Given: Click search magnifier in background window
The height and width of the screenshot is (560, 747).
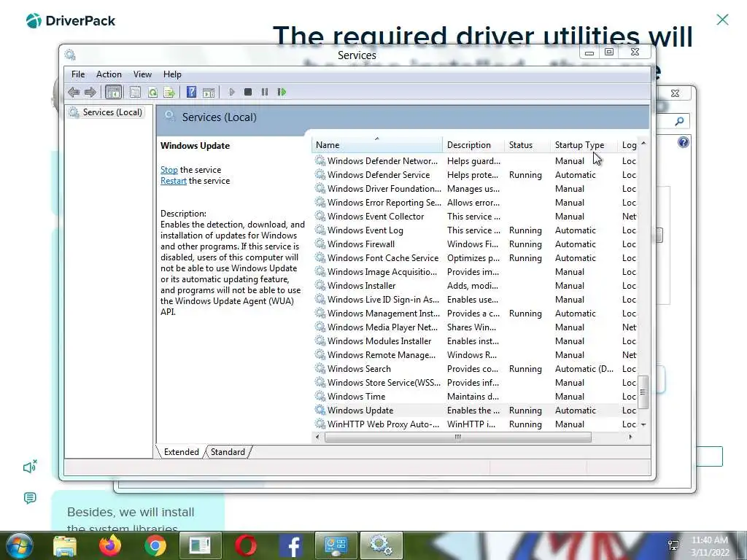Looking at the screenshot, I should tap(679, 122).
